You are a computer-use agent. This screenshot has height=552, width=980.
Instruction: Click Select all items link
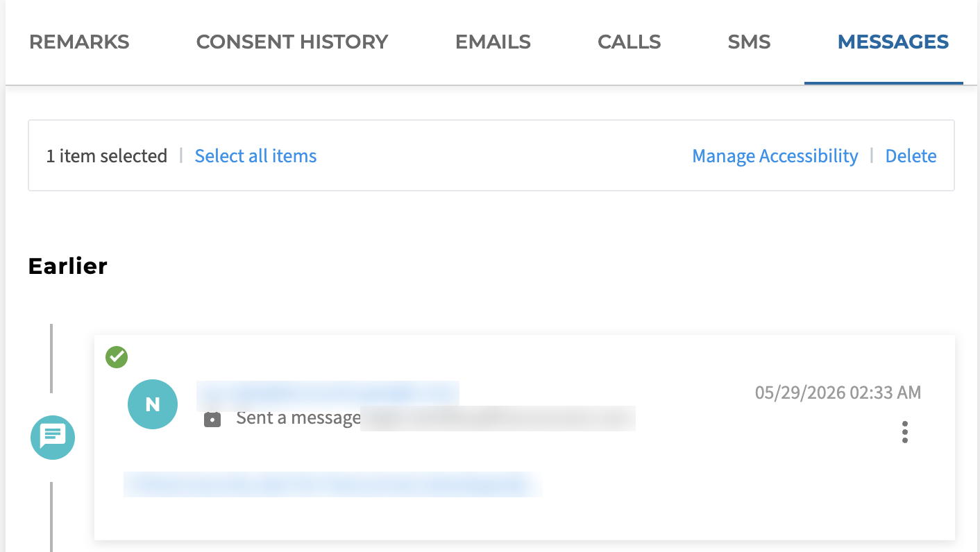pos(255,156)
